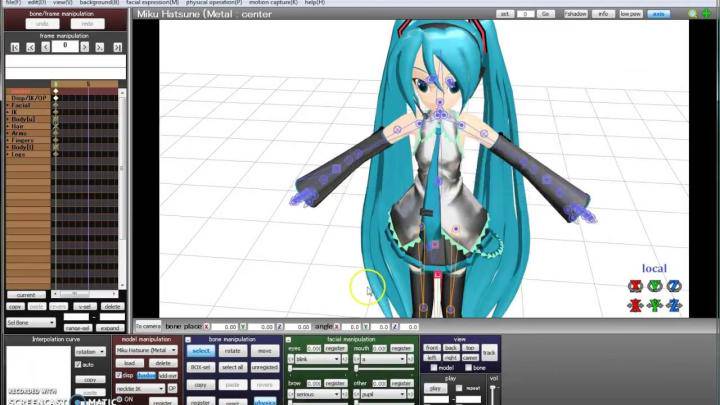Screen dimensions: 720x405
Task: Expand the Facial bone group
Action: tap(8, 105)
